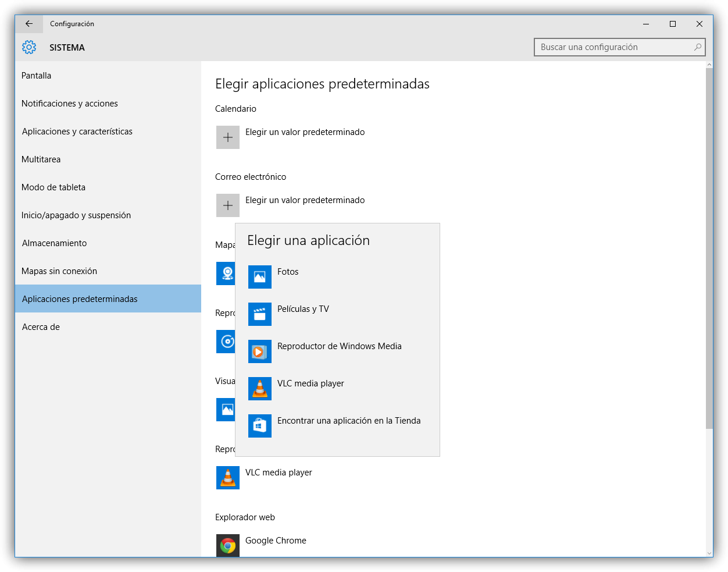Click Encontrar una aplicación en la Tienda
The width and height of the screenshot is (728, 572).
[x=349, y=421]
